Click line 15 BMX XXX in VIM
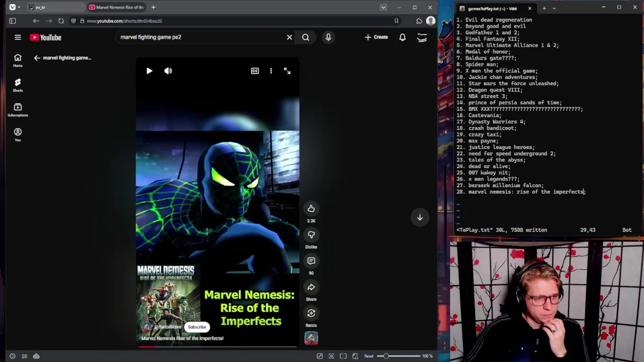Viewport: 644px width, 362px height. [x=519, y=109]
